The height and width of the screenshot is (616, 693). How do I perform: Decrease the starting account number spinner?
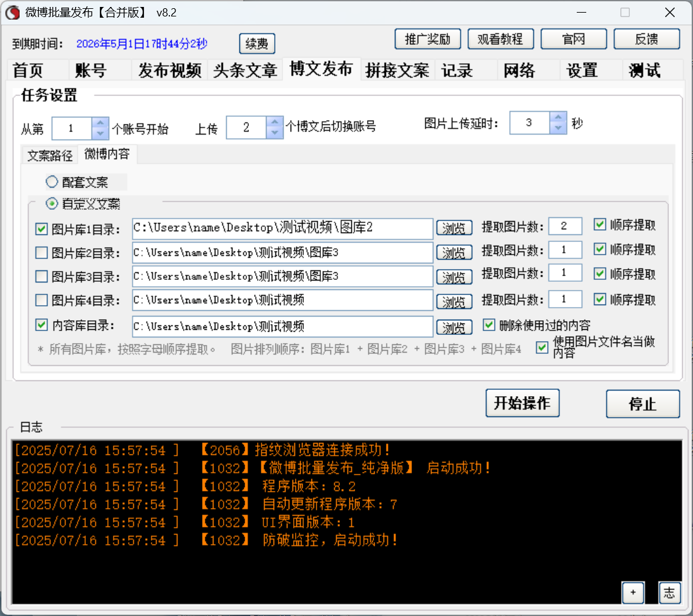point(100,133)
